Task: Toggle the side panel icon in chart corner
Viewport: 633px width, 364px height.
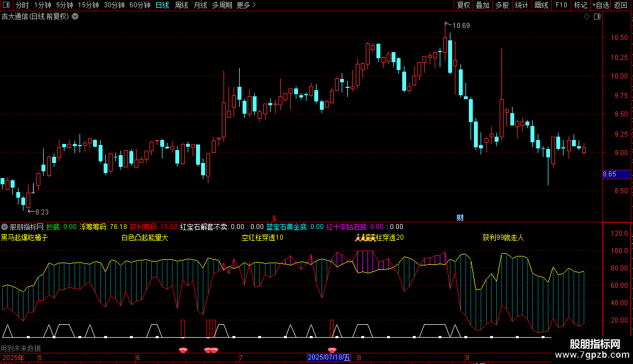Action: [x=597, y=17]
